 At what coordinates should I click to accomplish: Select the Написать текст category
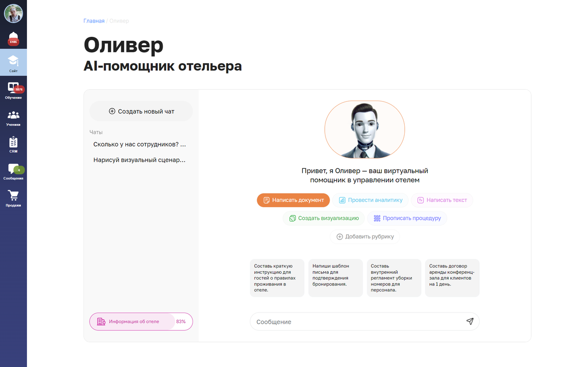coord(441,200)
